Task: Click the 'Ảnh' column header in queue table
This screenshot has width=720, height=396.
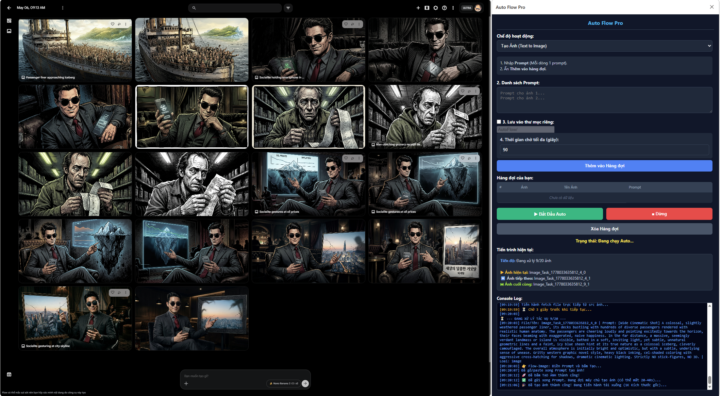Action: point(524,187)
